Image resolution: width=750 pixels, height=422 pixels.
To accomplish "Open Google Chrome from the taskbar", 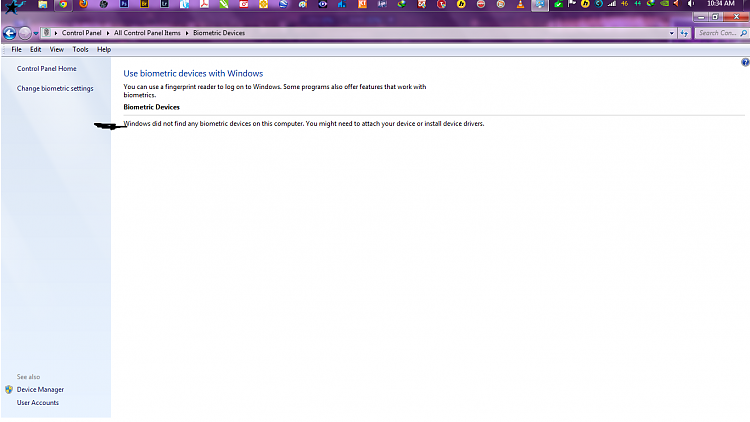I will pyautogui.click(x=63, y=4).
